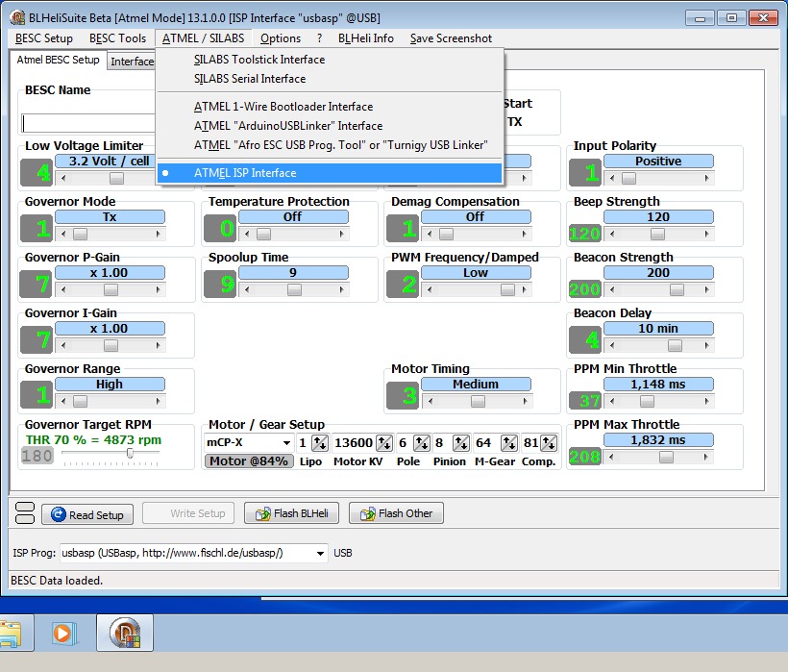Select the ATMEL ISP Interface radio option
This screenshot has width=788, height=672.
pos(330,173)
